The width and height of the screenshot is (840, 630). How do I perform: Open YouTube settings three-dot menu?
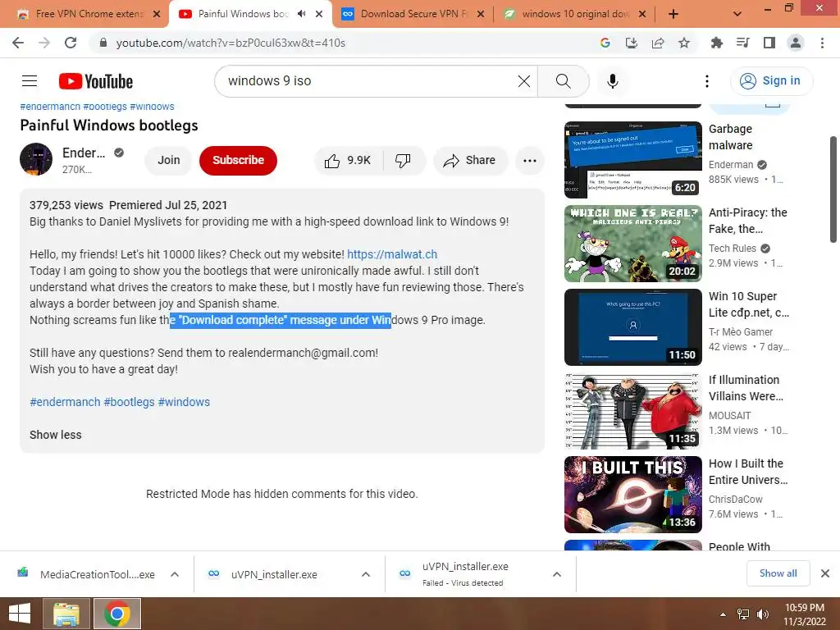coord(706,81)
